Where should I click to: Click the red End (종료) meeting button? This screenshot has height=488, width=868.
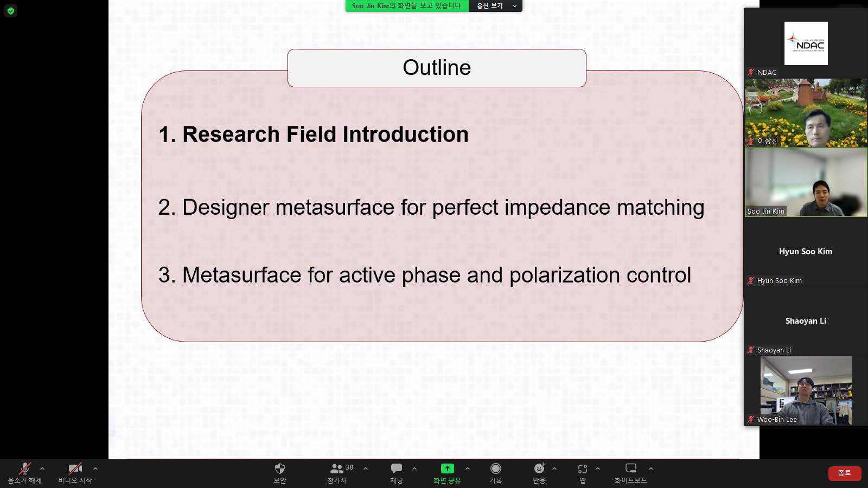tap(845, 473)
